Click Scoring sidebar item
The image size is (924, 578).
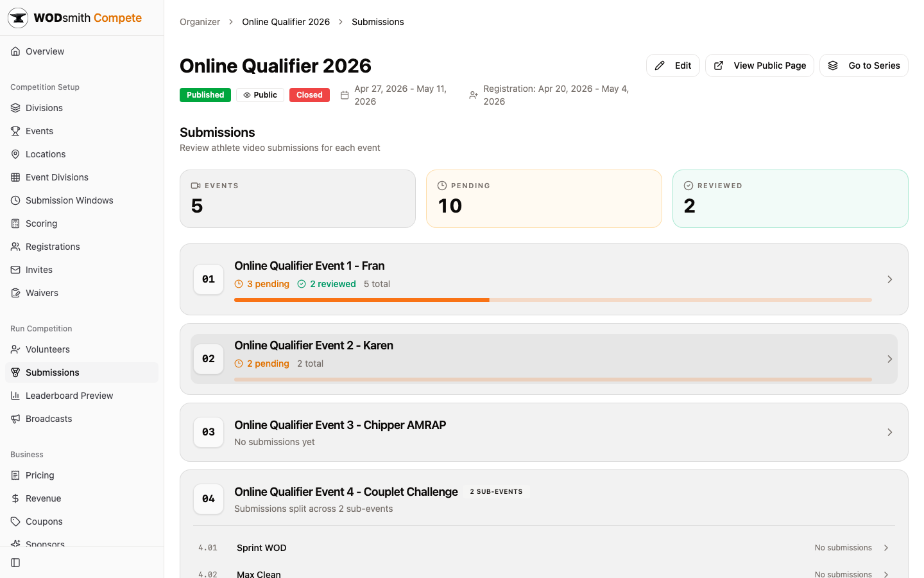click(81, 223)
